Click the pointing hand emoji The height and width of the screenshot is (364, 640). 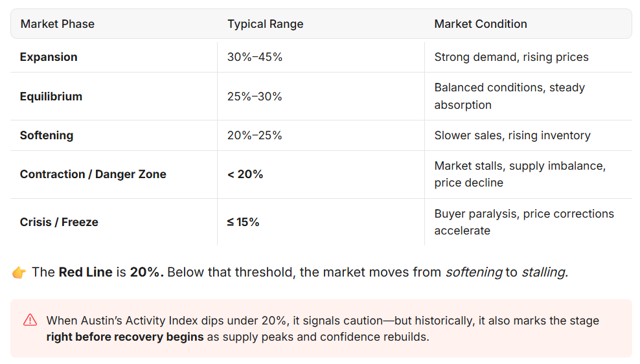coord(19,272)
